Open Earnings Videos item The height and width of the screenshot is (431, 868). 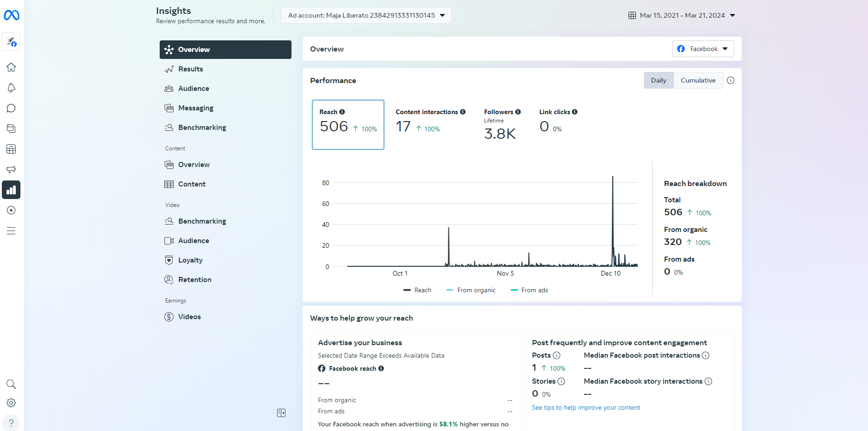pyautogui.click(x=226, y=317)
